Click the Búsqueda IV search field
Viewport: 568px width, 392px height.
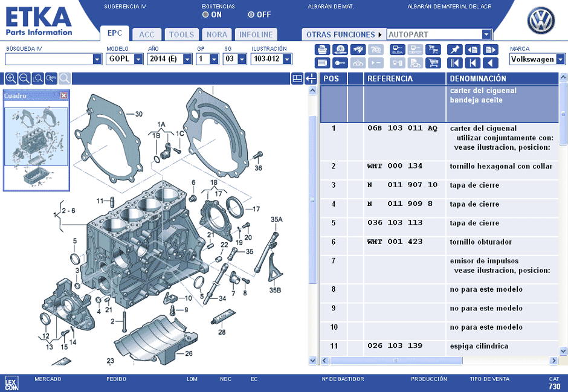49,59
